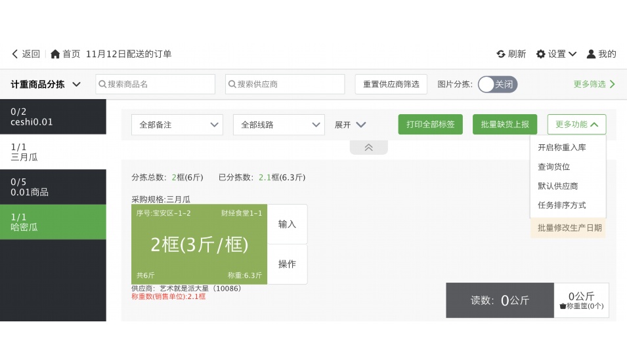Open 我的 profile icon
This screenshot has width=627, height=364.
pyautogui.click(x=591, y=54)
